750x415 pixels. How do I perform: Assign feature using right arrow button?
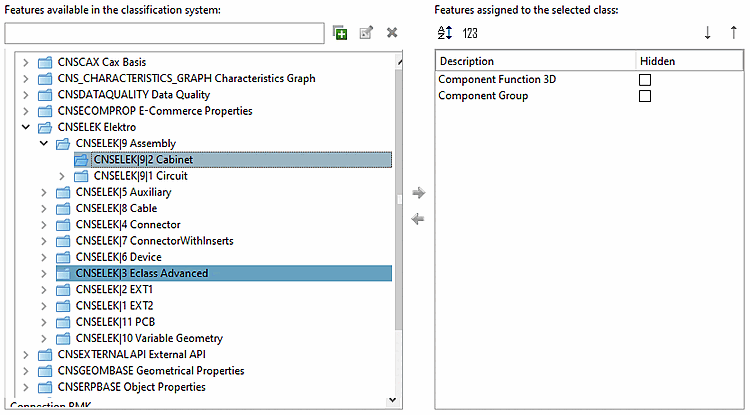pyautogui.click(x=418, y=193)
